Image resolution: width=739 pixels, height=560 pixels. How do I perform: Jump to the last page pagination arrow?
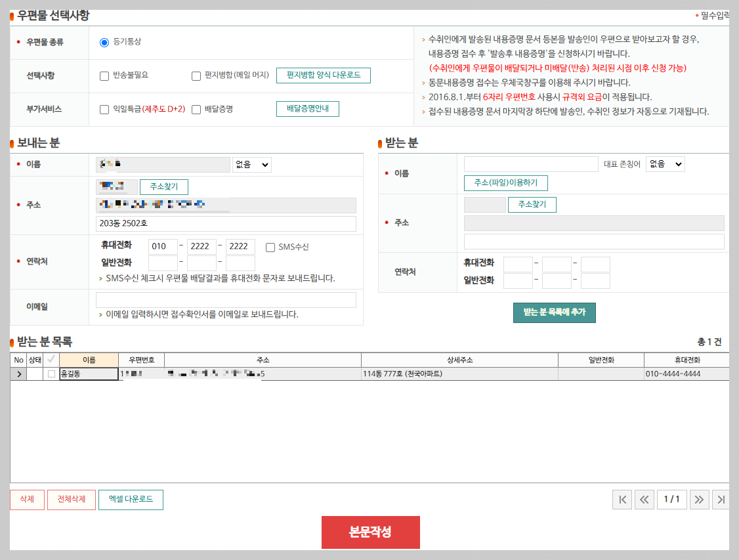[721, 499]
